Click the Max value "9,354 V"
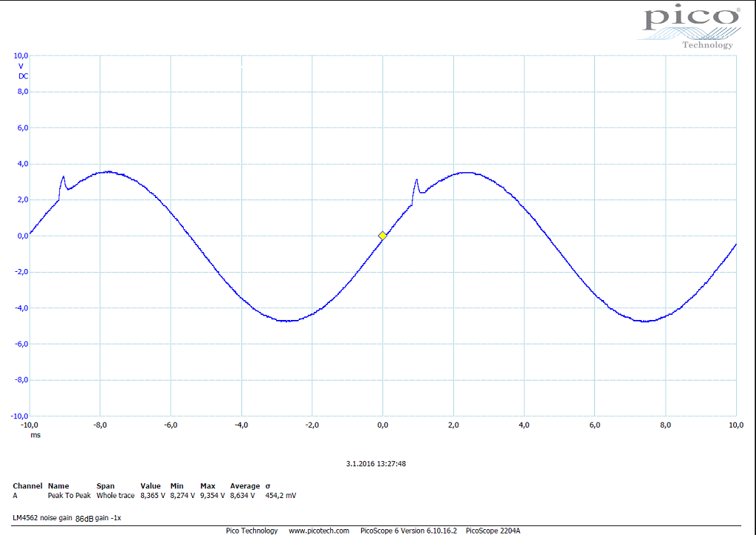The height and width of the screenshot is (535, 756). pyautogui.click(x=213, y=495)
